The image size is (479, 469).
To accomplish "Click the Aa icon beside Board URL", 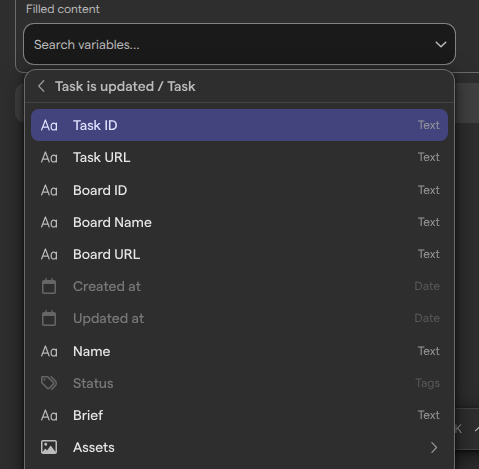I will coord(49,255).
